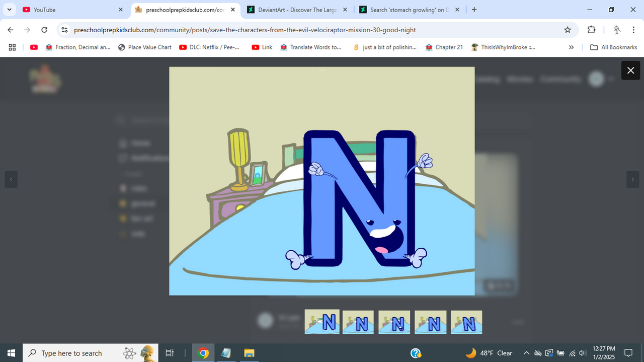Select the third N thumbnail in the strip
Viewport: 644px width, 362px height.
pyautogui.click(x=394, y=322)
